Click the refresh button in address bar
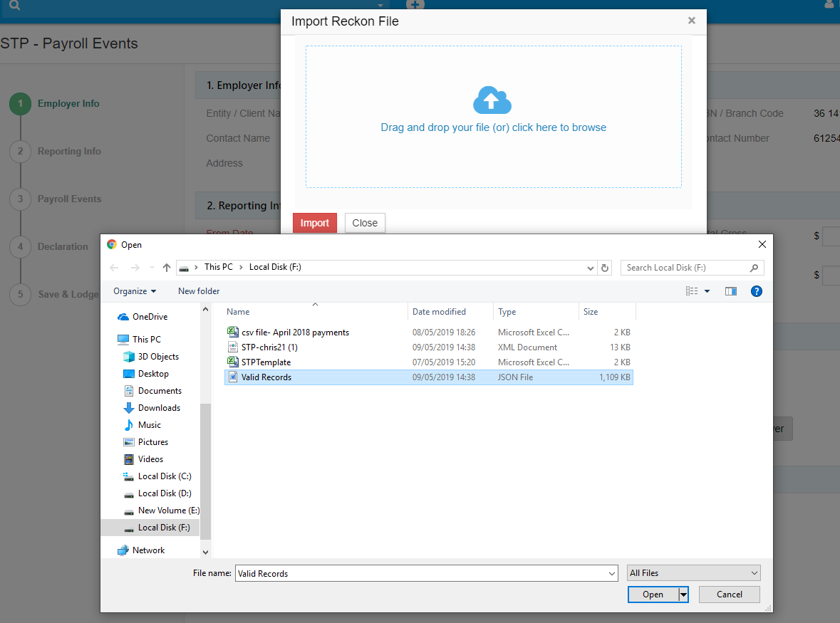Screen dimensions: 840x623 [x=606, y=268]
